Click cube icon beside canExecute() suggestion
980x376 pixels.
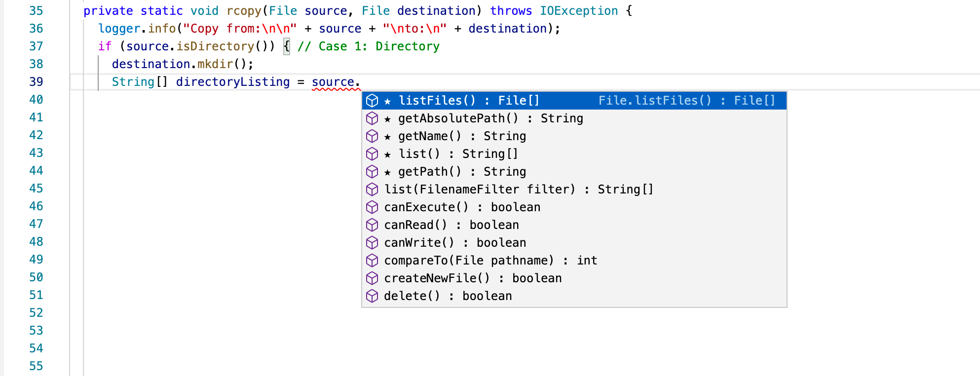coord(372,207)
